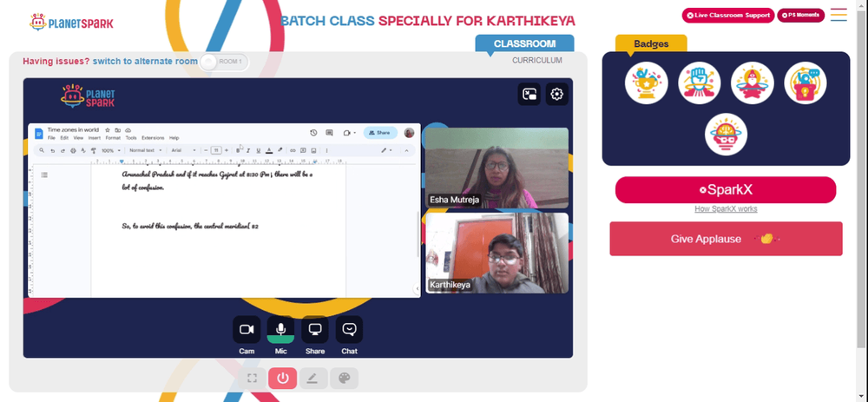Toggle the Cam camera icon
The height and width of the screenshot is (402, 868).
click(247, 329)
